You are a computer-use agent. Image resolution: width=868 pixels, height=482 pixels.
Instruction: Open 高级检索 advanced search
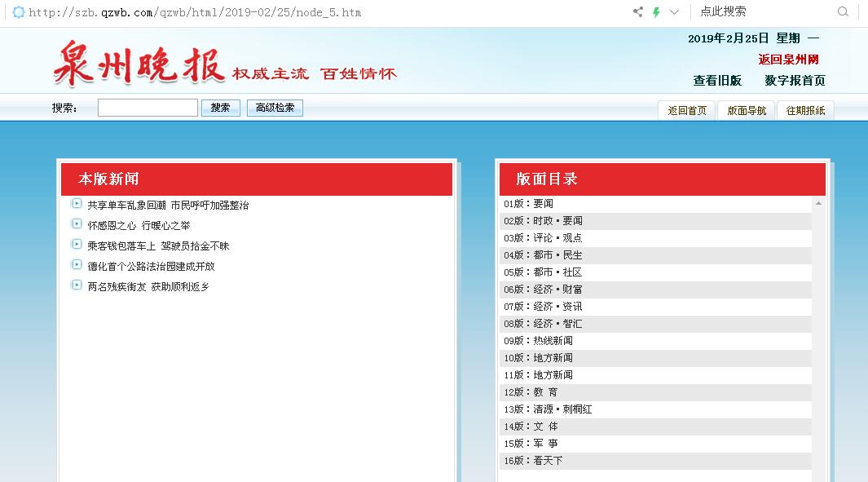click(x=275, y=108)
